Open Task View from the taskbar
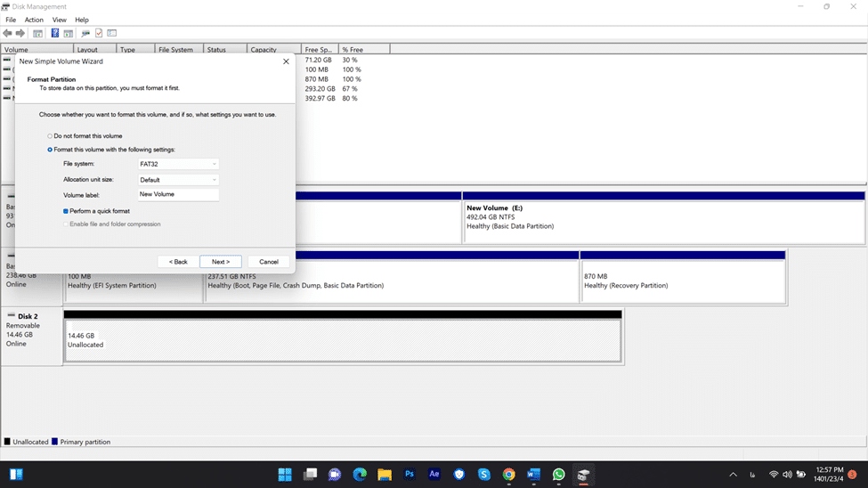The height and width of the screenshot is (488, 868). pyautogui.click(x=310, y=474)
